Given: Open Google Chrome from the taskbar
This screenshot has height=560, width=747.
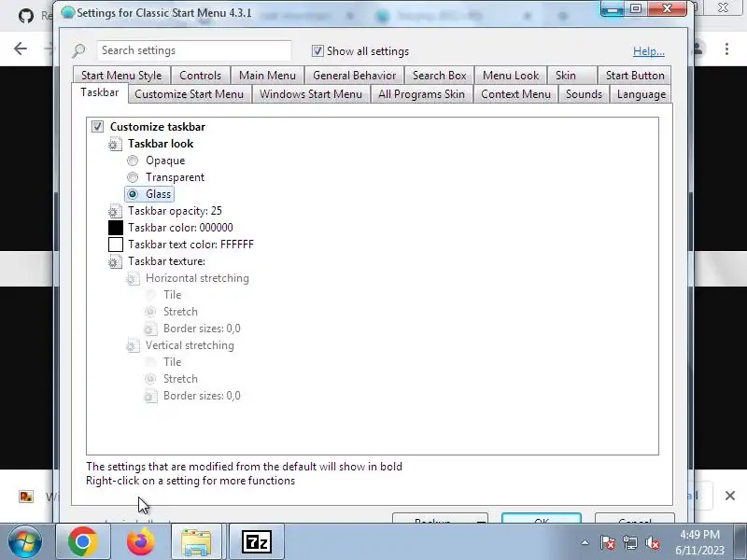Looking at the screenshot, I should [83, 541].
